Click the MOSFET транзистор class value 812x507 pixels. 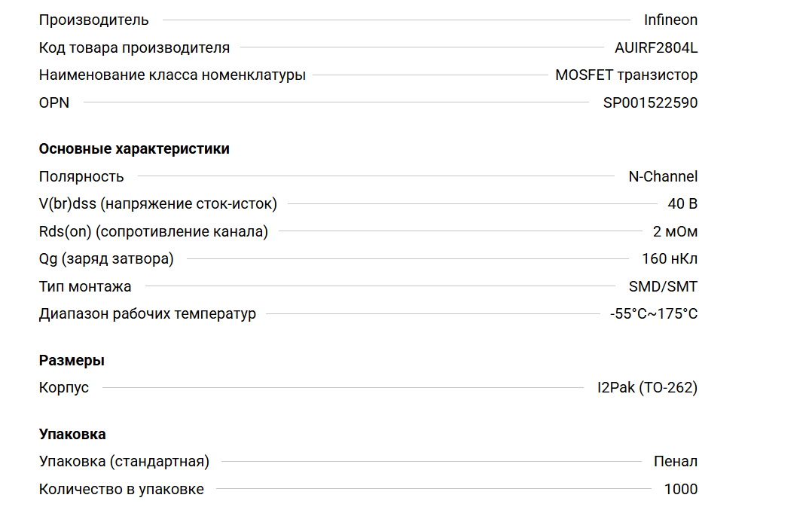point(626,75)
